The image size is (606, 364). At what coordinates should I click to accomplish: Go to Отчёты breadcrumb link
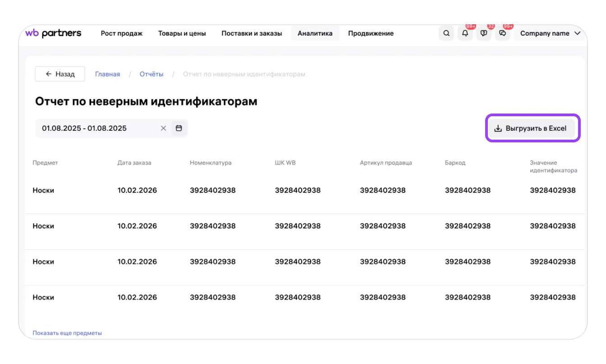coord(151,74)
